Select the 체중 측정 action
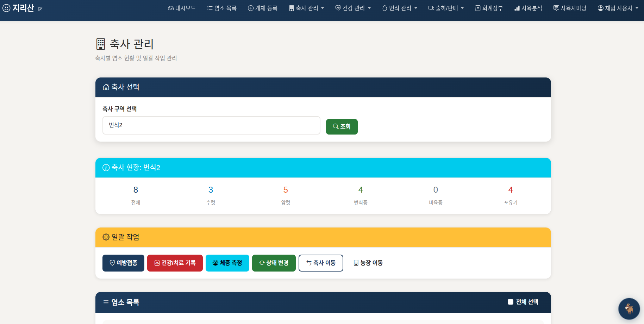 click(227, 263)
